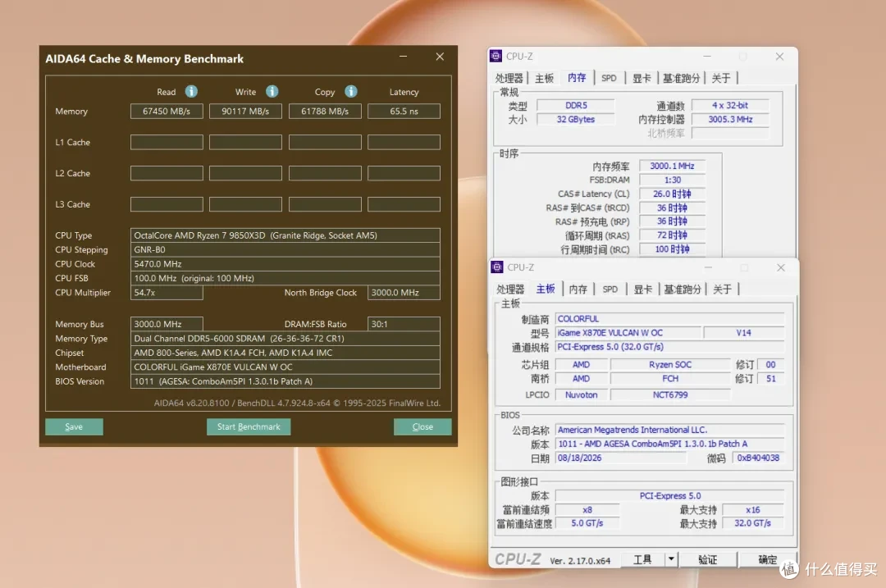Click the 3000.1 MHz memory frequency value
The width and height of the screenshot is (886, 588).
click(672, 166)
